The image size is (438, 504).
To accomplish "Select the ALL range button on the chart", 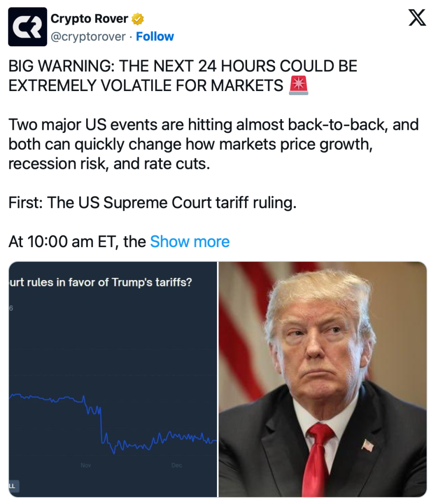I will coord(12,486).
